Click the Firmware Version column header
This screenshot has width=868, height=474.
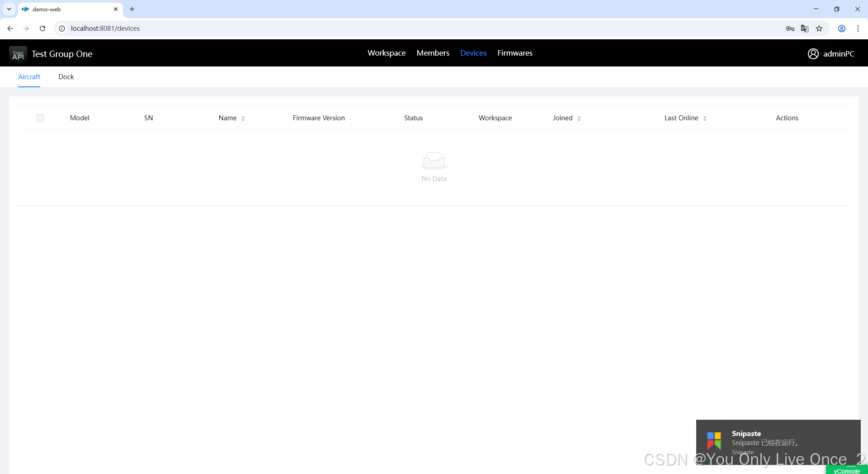(x=319, y=118)
